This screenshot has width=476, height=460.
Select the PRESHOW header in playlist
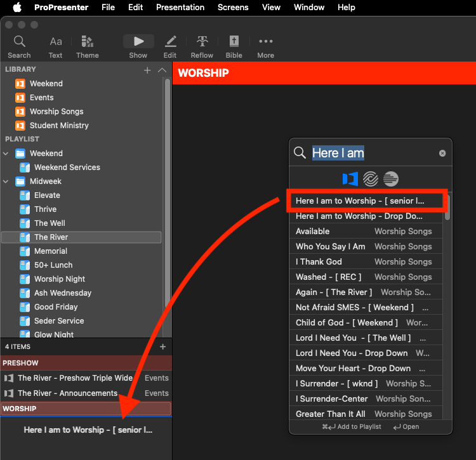click(86, 363)
